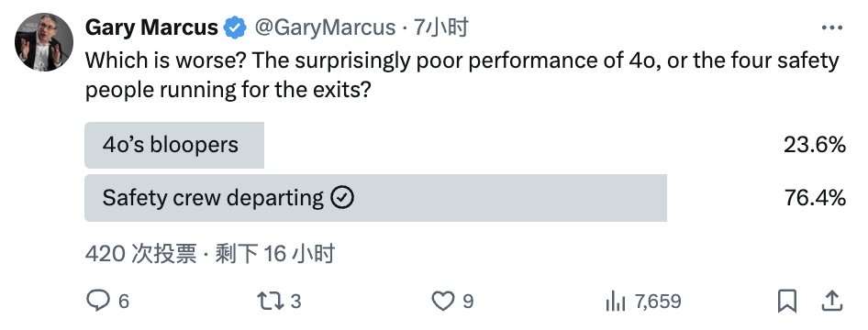Click Gary Marcus profile avatar
Image resolution: width=868 pixels, height=330 pixels.
44,42
